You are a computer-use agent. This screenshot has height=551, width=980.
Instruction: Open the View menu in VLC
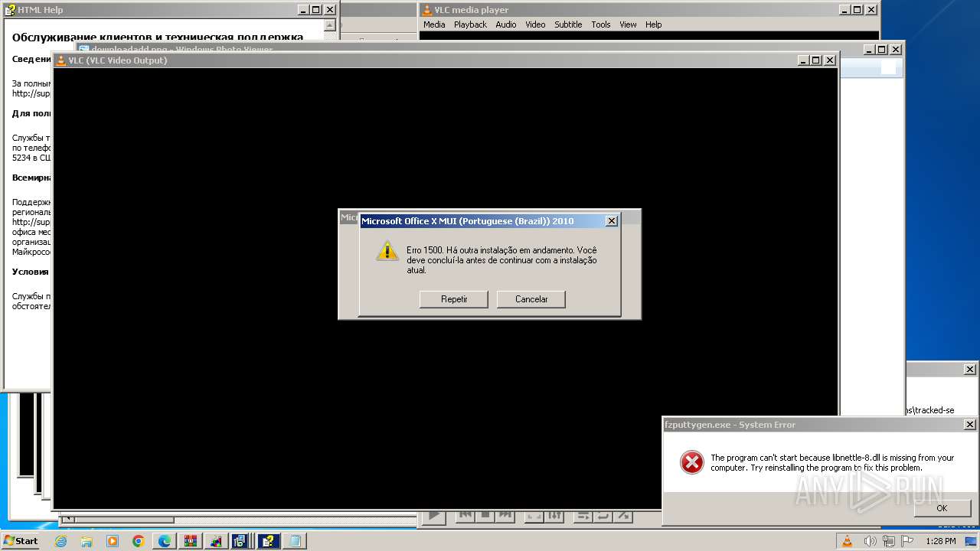coord(628,24)
